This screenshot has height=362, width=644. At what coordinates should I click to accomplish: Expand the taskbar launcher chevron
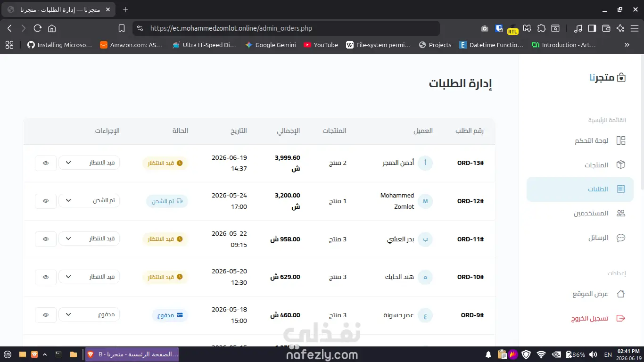[45, 354]
